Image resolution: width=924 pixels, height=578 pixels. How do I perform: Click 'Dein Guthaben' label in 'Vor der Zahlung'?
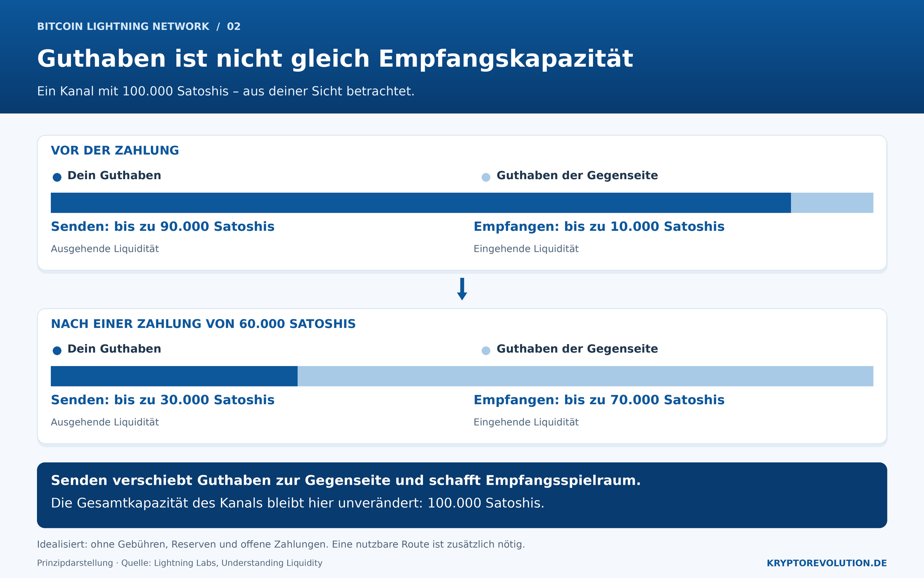(114, 175)
